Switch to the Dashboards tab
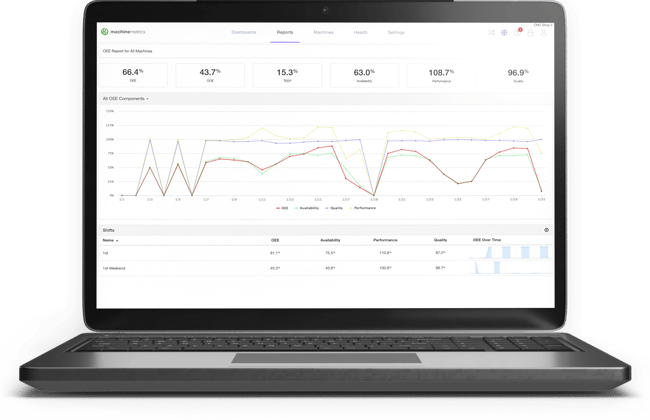This screenshot has height=420, width=650. (x=244, y=32)
